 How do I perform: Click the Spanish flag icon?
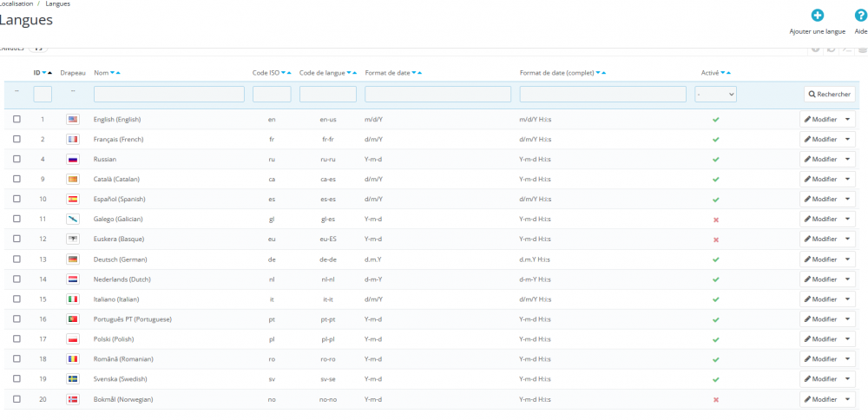pos(73,199)
